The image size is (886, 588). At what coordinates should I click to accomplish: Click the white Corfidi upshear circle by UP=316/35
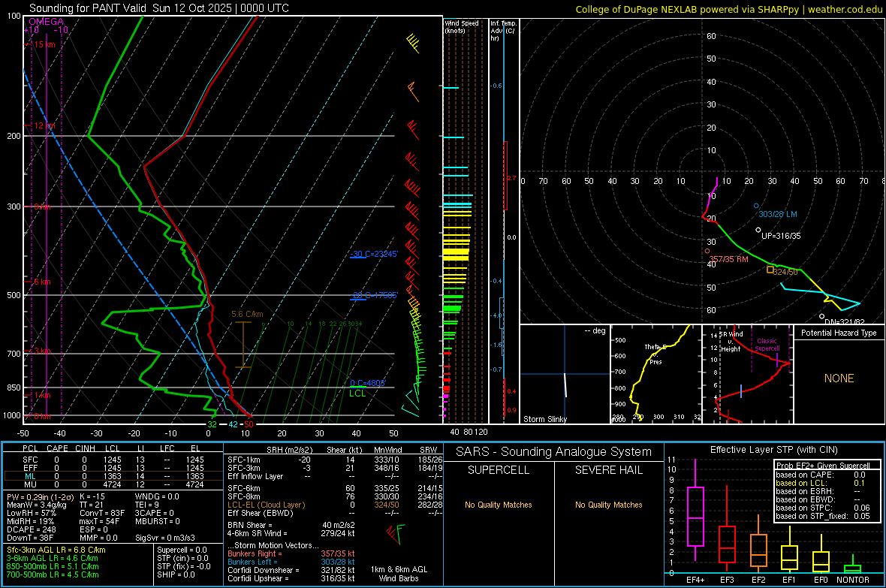point(758,230)
